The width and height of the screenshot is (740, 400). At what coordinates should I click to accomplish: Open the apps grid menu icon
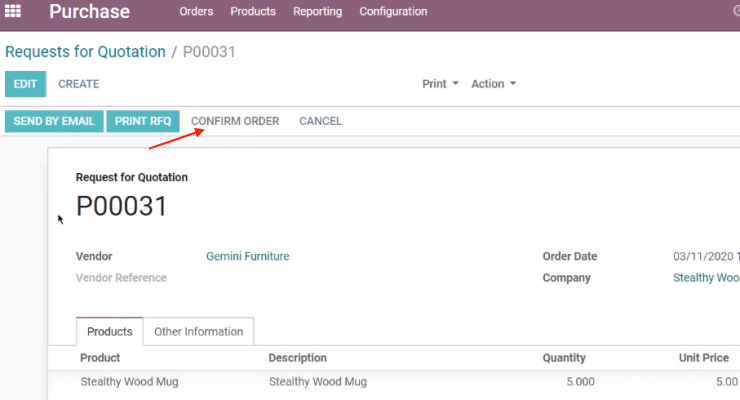[x=13, y=11]
